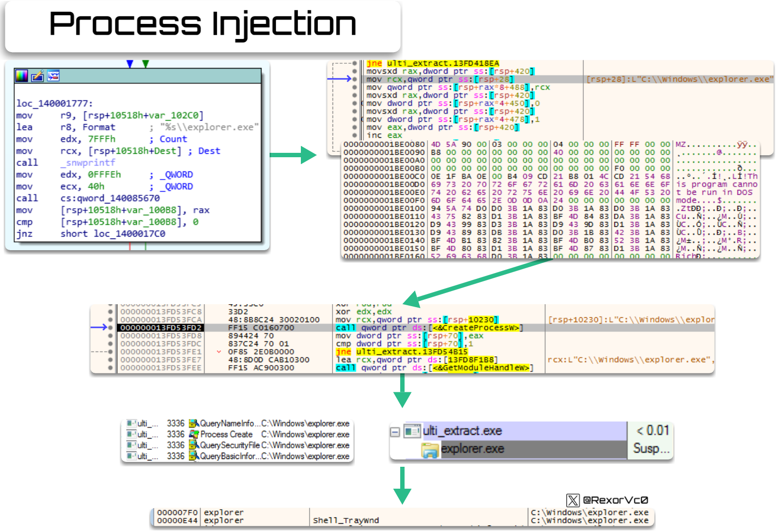Toggle the breakpoint dot at address 000000013FD53FE1
776x532 pixels.
click(x=111, y=352)
